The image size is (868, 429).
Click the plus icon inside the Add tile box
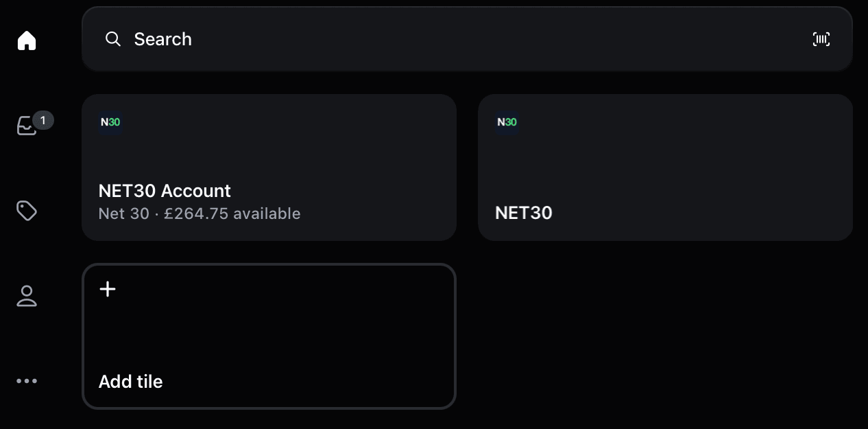coord(107,289)
